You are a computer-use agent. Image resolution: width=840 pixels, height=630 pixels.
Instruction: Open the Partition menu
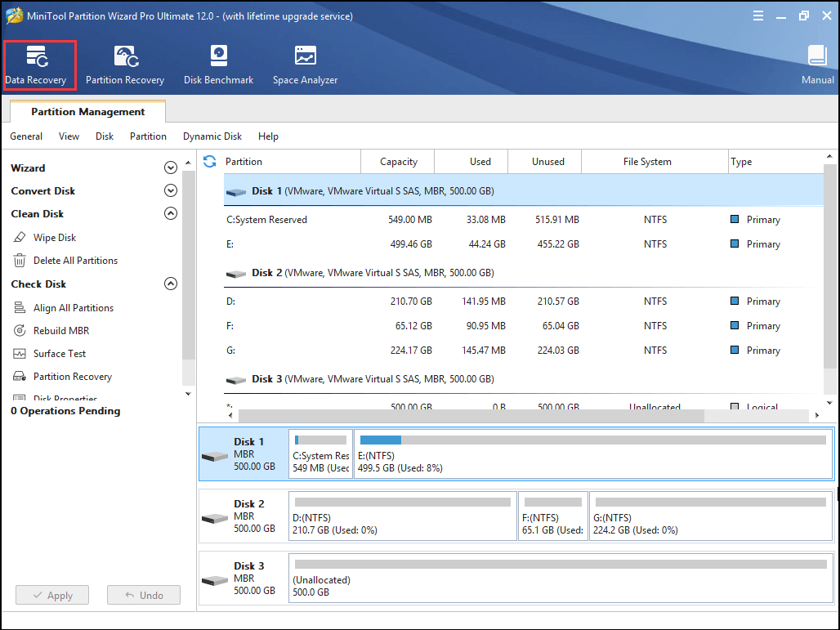pos(148,136)
